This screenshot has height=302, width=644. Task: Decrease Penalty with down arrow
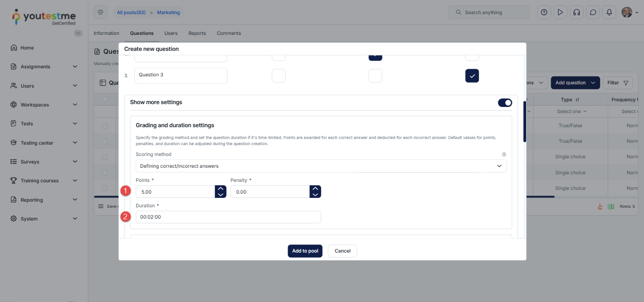coord(315,195)
